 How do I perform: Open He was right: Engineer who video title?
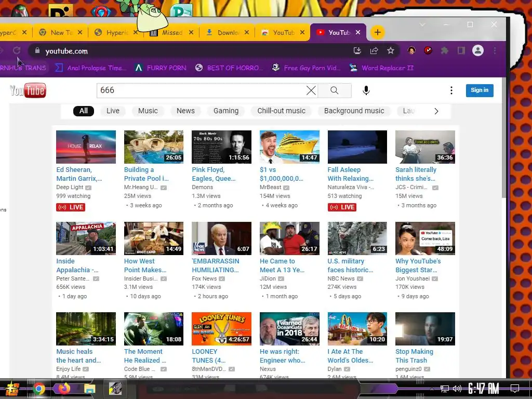click(x=282, y=356)
